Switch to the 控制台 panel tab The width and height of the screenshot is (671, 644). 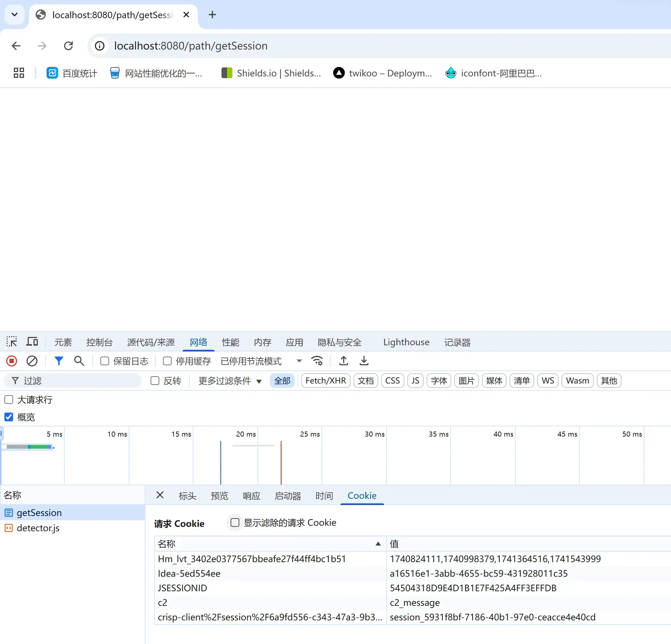99,342
